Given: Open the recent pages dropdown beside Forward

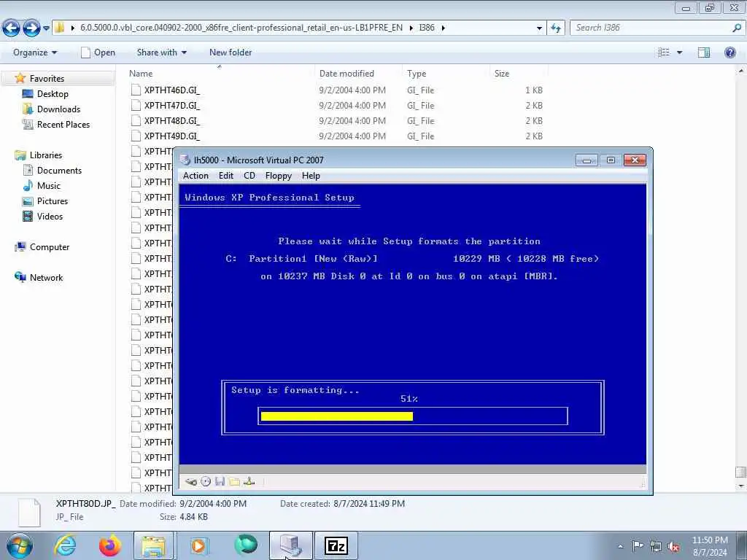Looking at the screenshot, I should 46,28.
